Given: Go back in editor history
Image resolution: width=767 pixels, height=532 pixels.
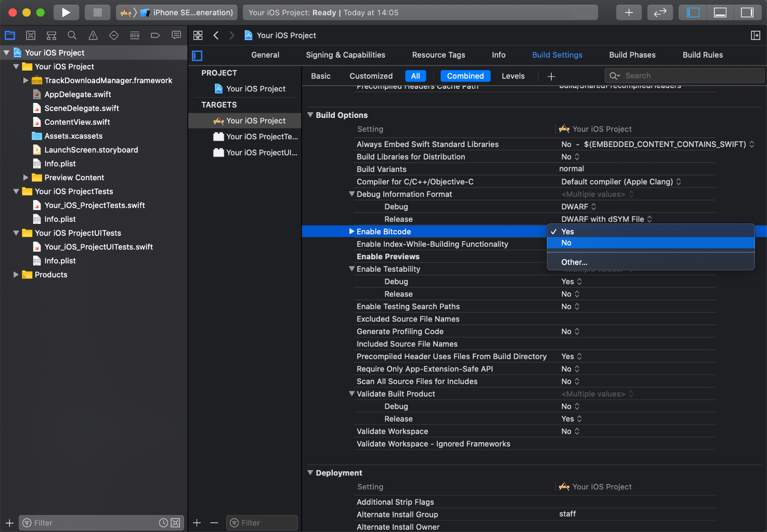Looking at the screenshot, I should (216, 35).
